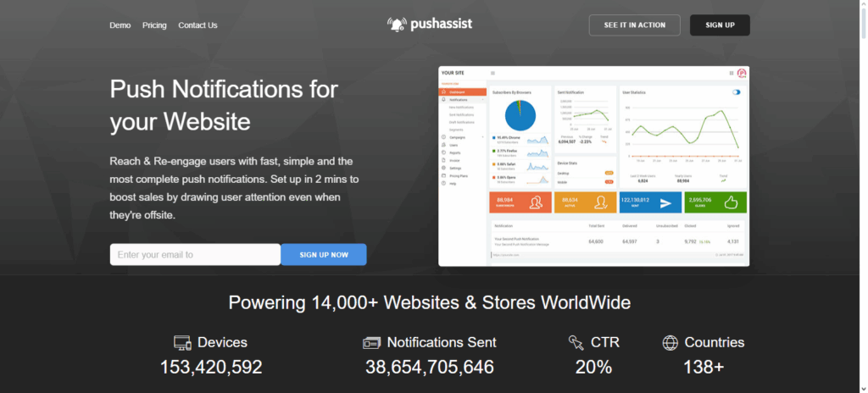Select Sent Notifications in preview sidebar

[x=462, y=114]
